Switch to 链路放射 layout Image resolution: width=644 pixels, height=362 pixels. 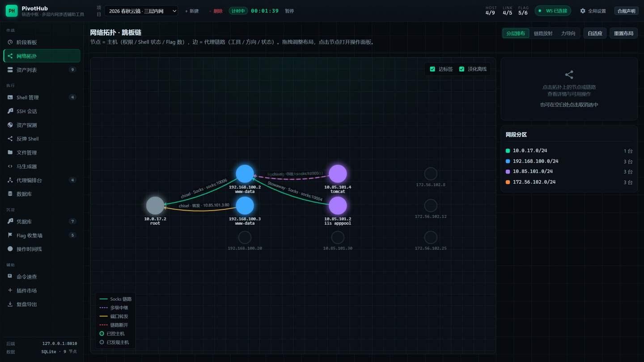pos(543,33)
